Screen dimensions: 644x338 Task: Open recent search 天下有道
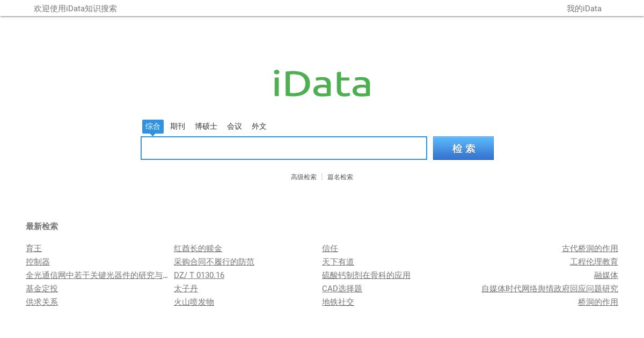pyautogui.click(x=338, y=262)
